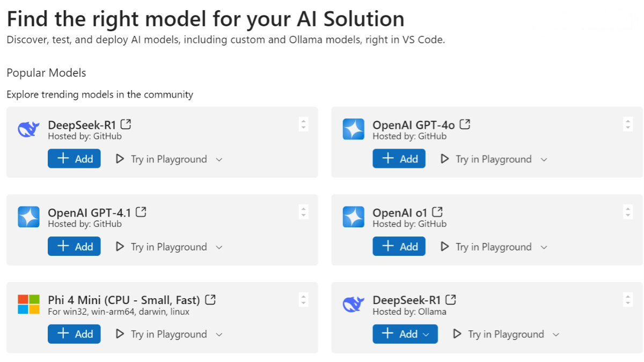The height and width of the screenshot is (362, 644).
Task: Open the external link icon for Ollama-hosted DeepSeek-R1
Action: (x=451, y=300)
